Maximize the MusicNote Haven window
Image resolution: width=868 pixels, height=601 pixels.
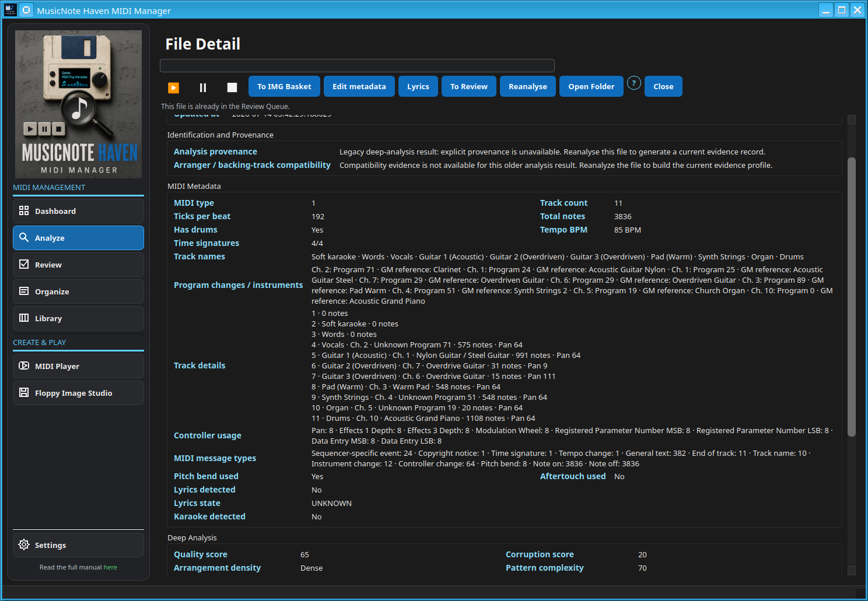(x=842, y=10)
